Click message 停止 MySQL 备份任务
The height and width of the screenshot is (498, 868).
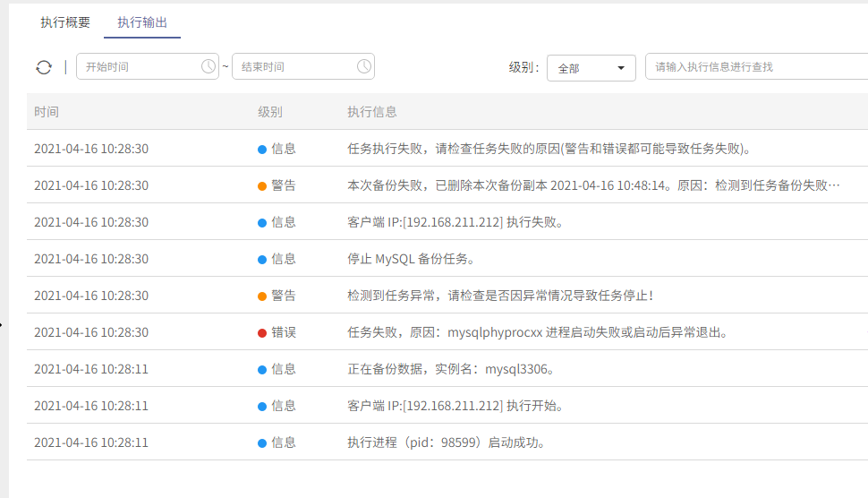click(411, 259)
